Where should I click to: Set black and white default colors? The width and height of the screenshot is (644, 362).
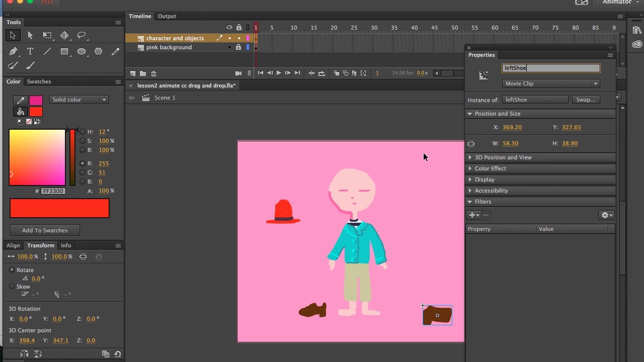click(20, 122)
